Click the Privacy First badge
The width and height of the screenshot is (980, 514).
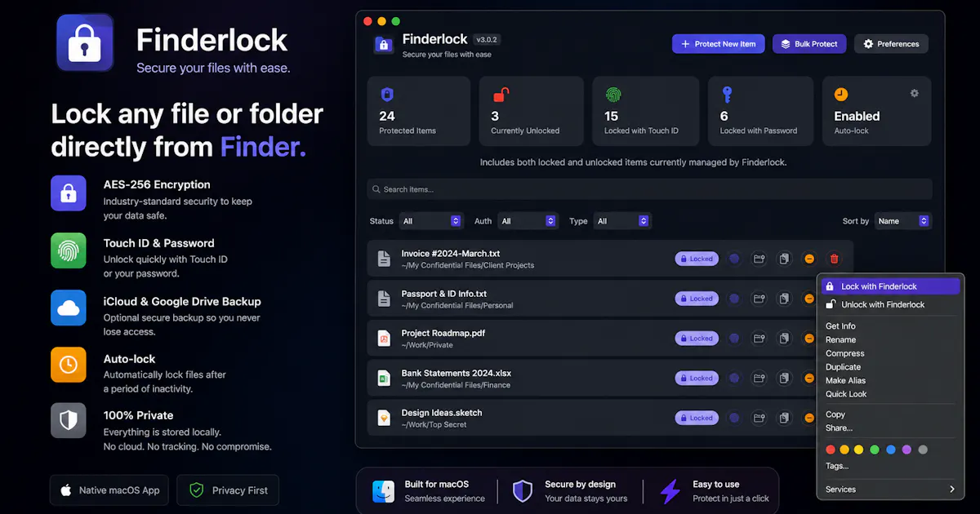click(228, 490)
